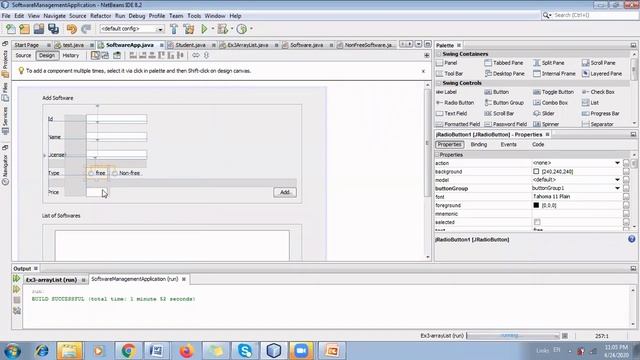Screen dimensions: 640x360
Task: Pick the Radio Button palette item
Action: point(455,103)
